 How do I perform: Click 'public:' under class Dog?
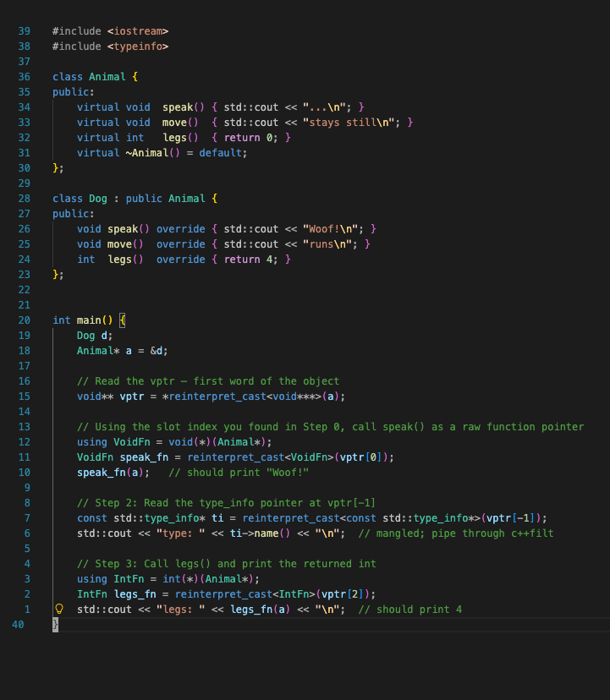coord(74,214)
